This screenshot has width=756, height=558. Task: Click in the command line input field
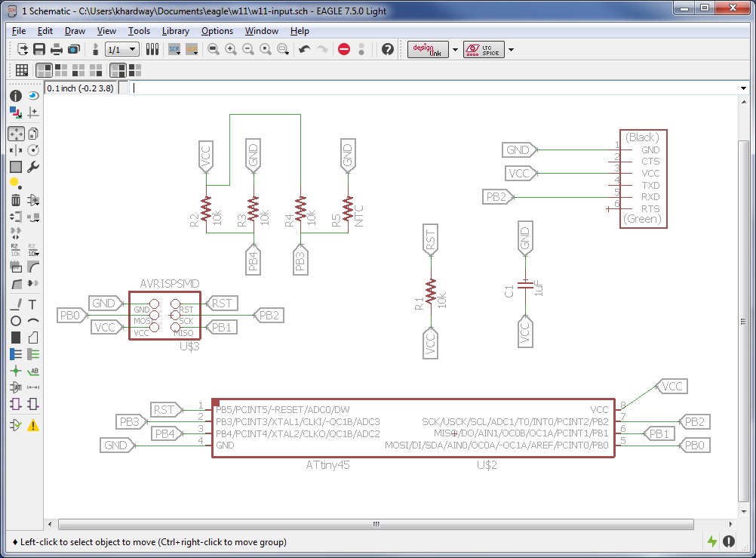(x=434, y=88)
